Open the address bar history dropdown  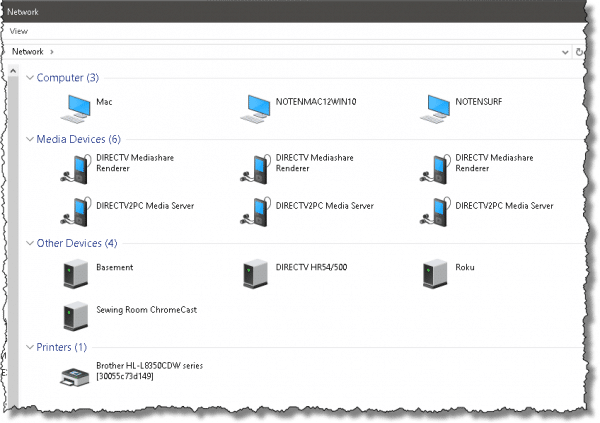[565, 52]
